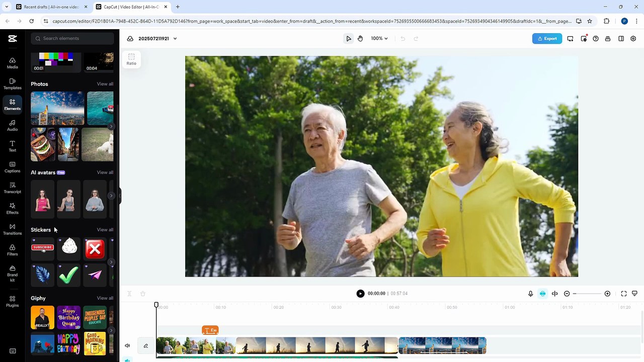This screenshot has width=644, height=362.
Task: Open the Filters panel
Action: pyautogui.click(x=12, y=250)
